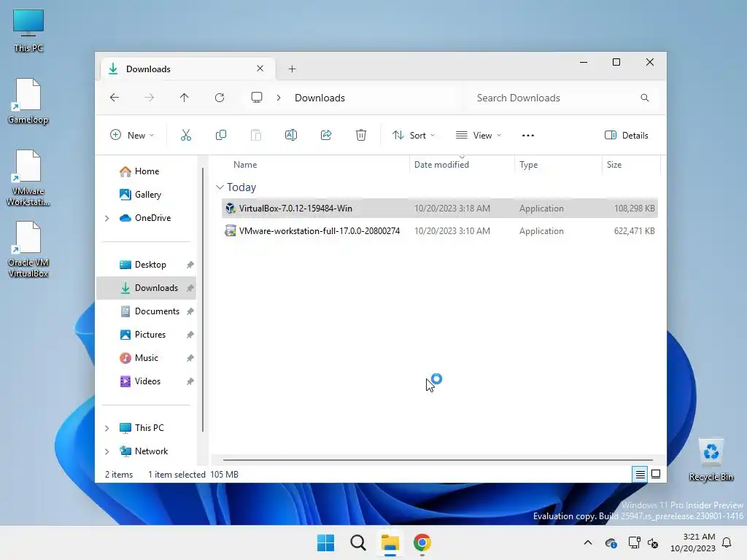Click the Copy icon in toolbar

pyautogui.click(x=220, y=135)
